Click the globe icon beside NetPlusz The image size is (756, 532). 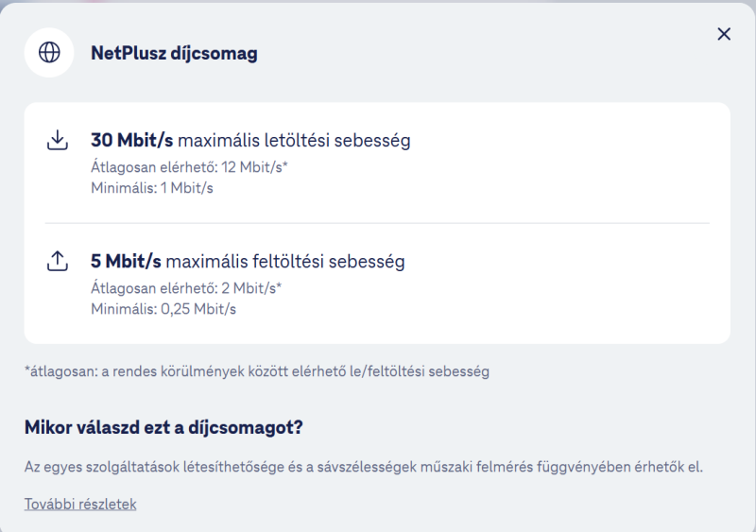point(49,52)
